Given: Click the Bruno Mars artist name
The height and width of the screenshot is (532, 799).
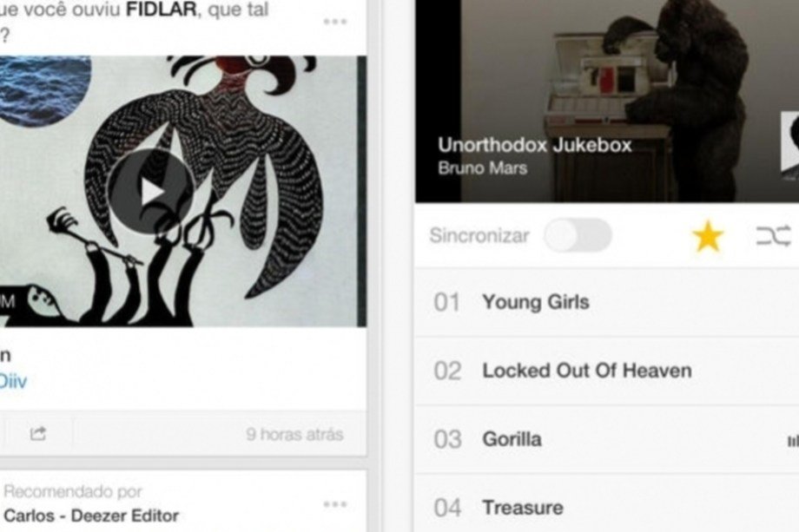Looking at the screenshot, I should (x=483, y=168).
